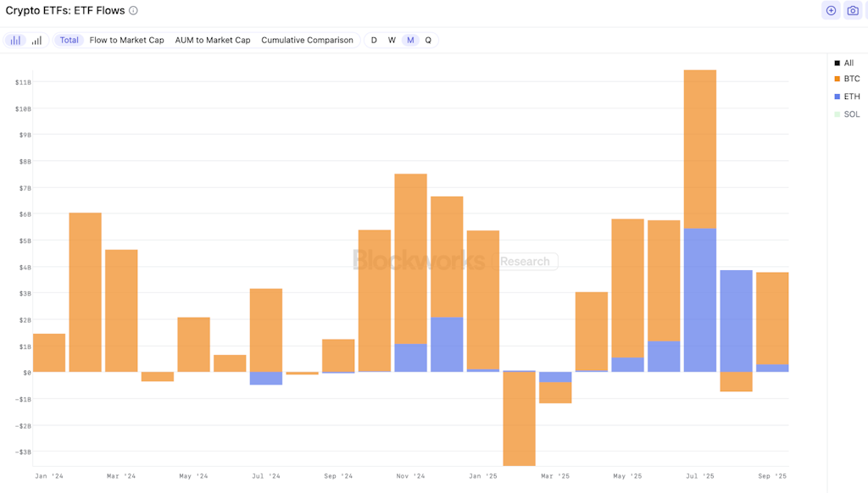Open the Flow to Market Cap tab
This screenshot has width=868, height=493.
coord(127,41)
